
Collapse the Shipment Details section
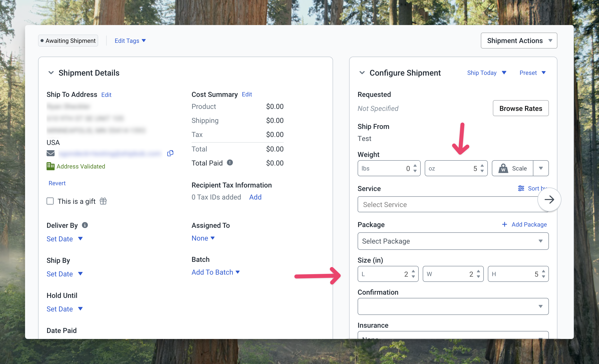51,73
